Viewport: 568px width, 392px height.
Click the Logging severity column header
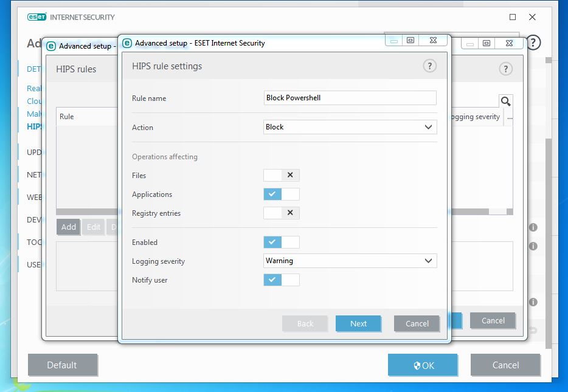pos(476,117)
